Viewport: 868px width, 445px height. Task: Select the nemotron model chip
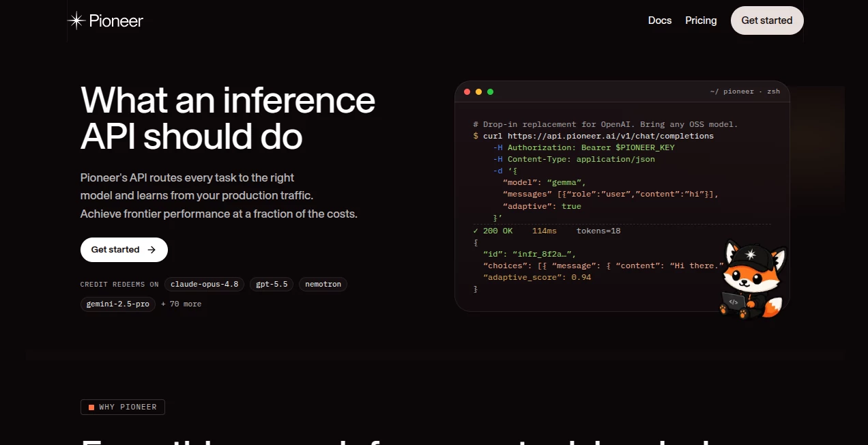[x=323, y=284]
